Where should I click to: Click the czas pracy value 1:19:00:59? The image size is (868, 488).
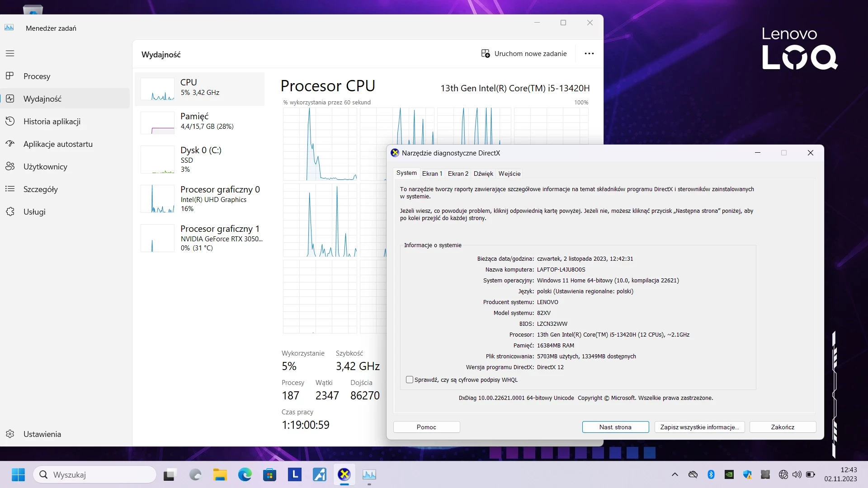pyautogui.click(x=306, y=425)
